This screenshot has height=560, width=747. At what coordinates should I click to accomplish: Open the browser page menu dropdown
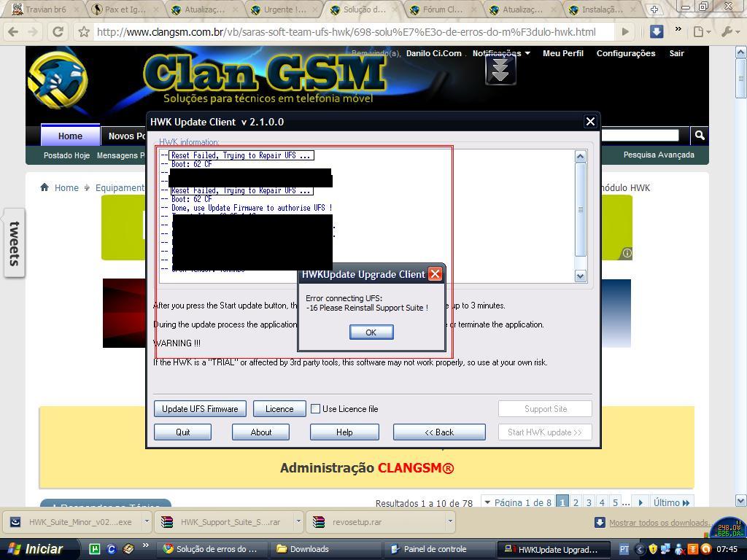[702, 32]
